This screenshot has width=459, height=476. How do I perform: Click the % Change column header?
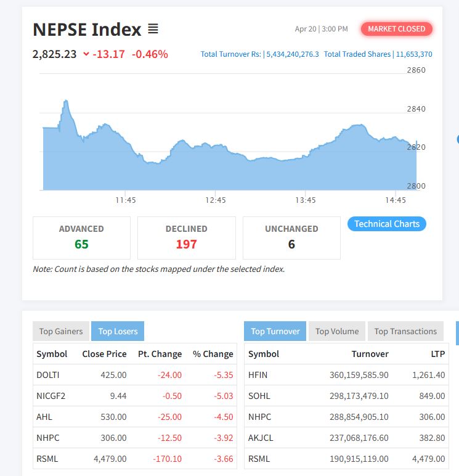(x=213, y=354)
